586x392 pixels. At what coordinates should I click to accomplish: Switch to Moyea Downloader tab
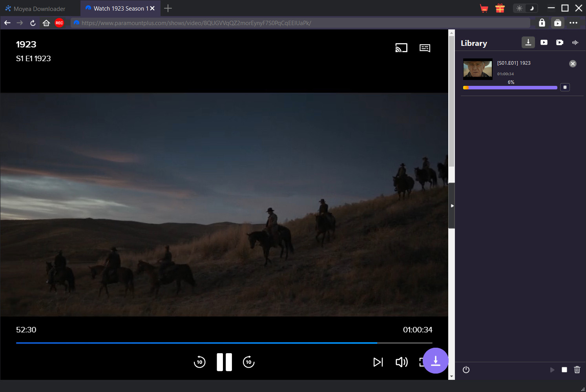pyautogui.click(x=35, y=9)
